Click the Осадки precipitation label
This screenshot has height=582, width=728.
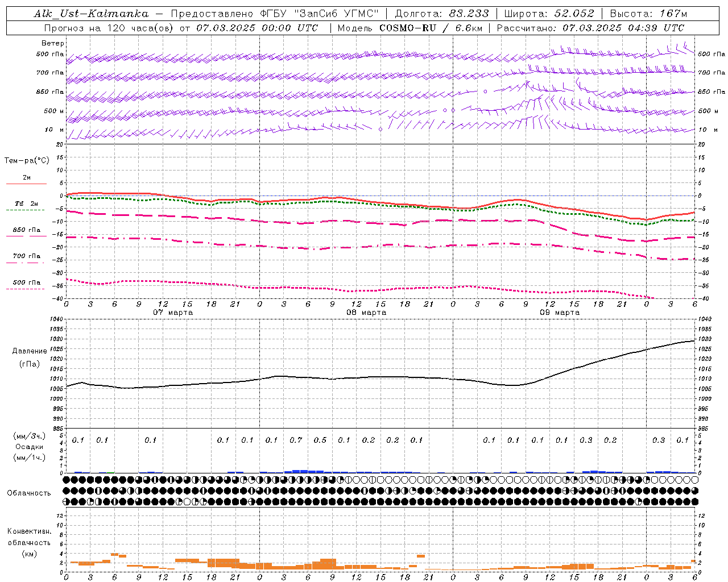pos(30,447)
